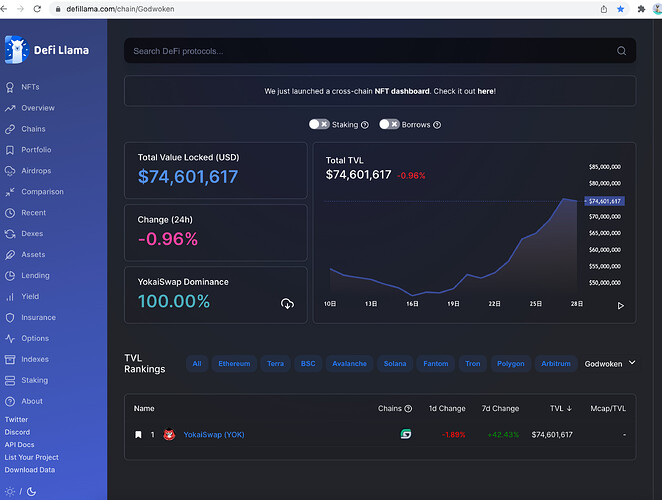
Task: Select the Tron chain filter
Action: click(473, 364)
